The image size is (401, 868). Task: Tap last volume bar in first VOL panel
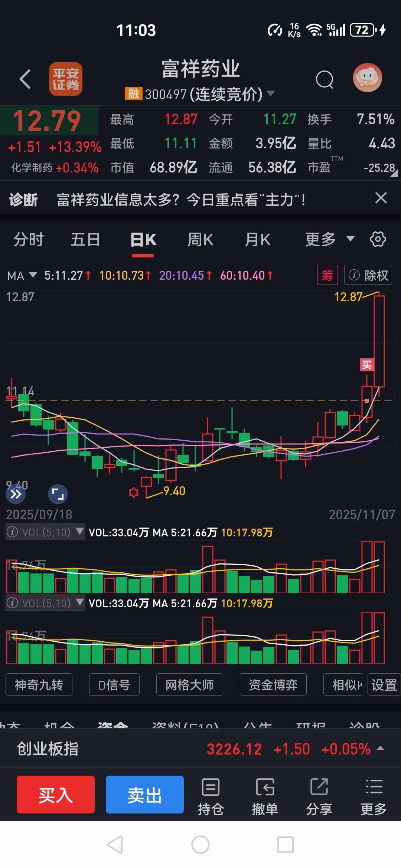coord(379,567)
